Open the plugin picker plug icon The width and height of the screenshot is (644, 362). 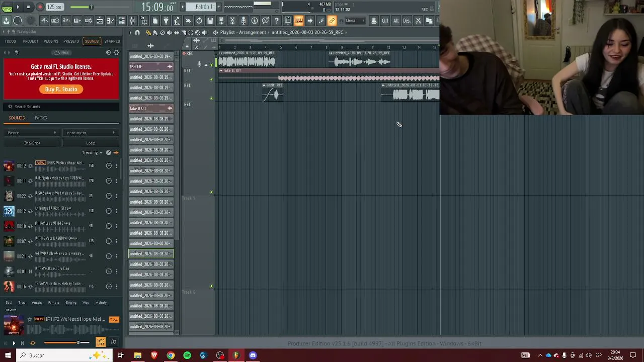tap(166, 21)
